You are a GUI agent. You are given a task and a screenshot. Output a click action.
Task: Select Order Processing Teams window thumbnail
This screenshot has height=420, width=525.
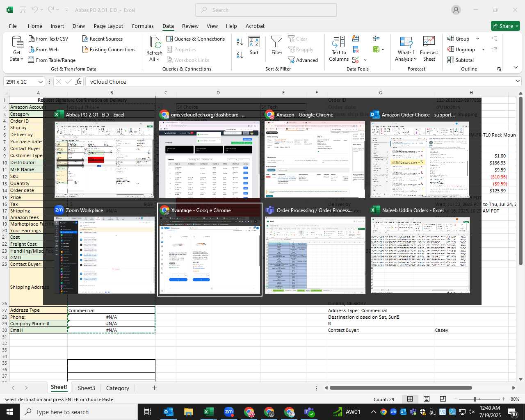click(315, 249)
